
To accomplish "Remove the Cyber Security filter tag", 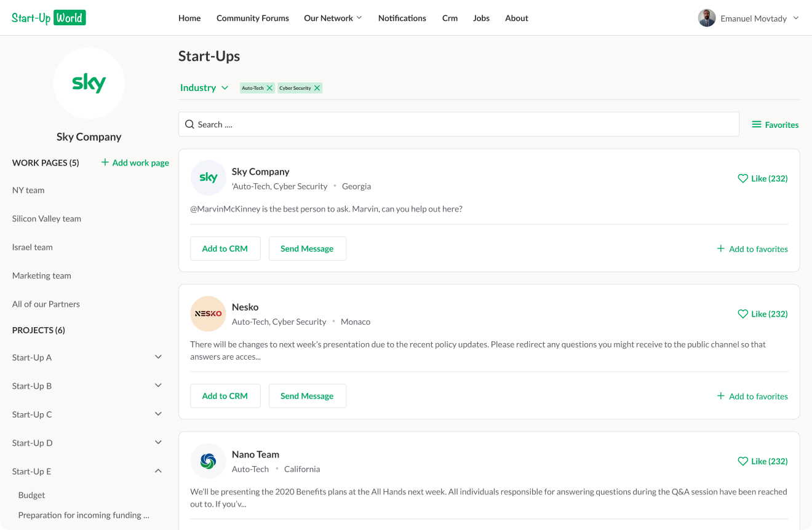I will [317, 88].
